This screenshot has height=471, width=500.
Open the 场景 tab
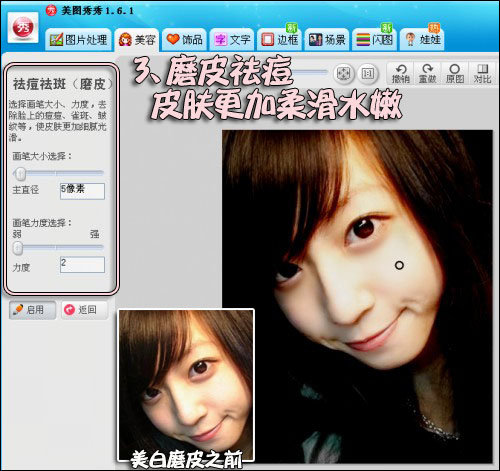tap(327, 40)
